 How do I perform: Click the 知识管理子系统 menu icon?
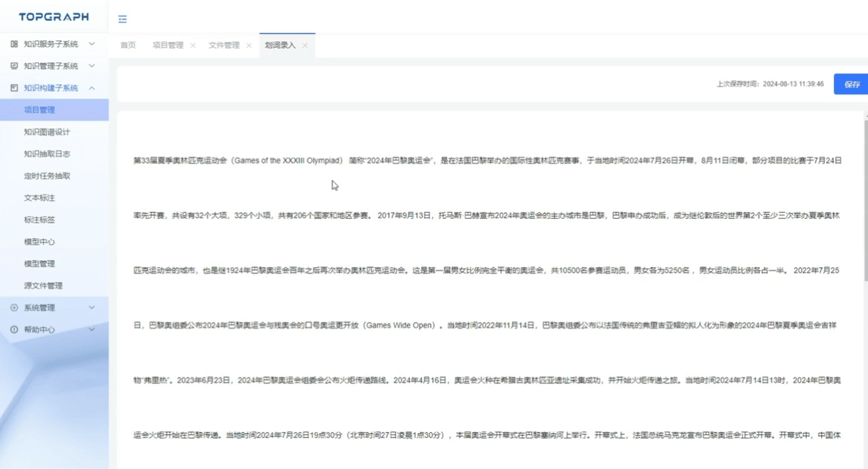(x=14, y=66)
